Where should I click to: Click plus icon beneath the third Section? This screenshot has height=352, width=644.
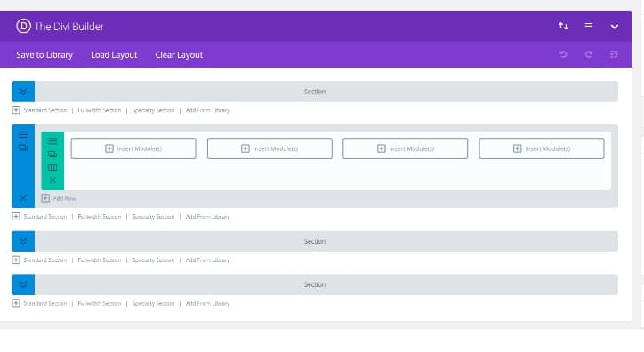(16, 260)
